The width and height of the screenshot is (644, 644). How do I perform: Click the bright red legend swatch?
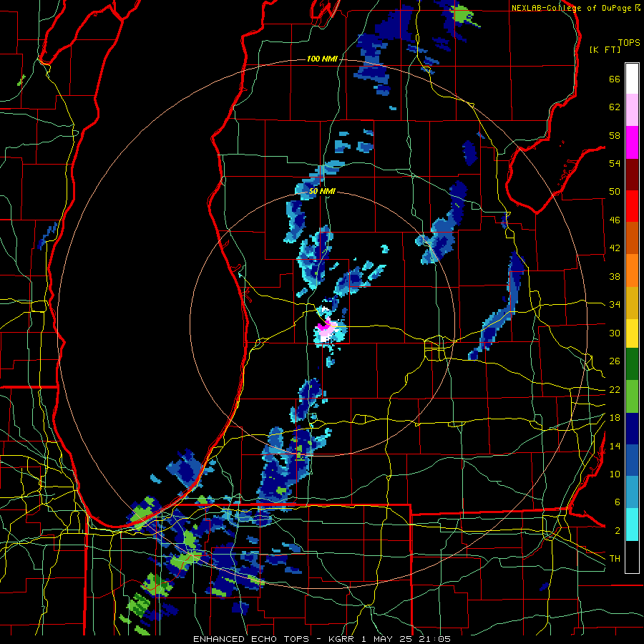click(x=632, y=206)
